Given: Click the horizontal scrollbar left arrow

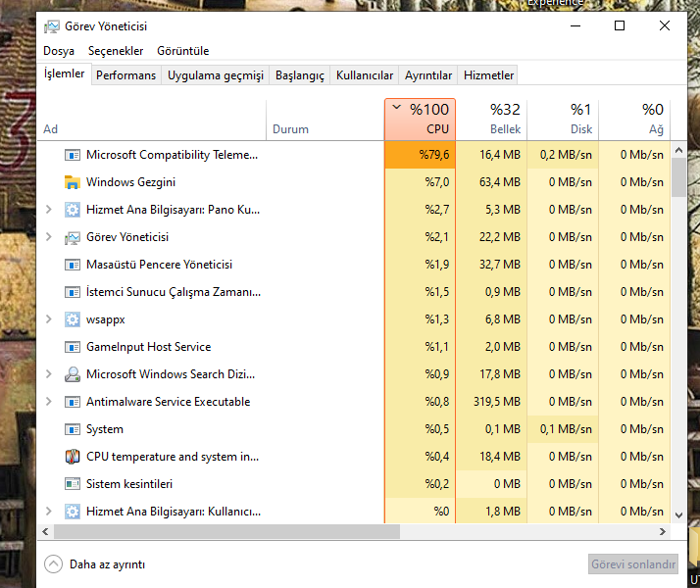Looking at the screenshot, I should tap(45, 531).
